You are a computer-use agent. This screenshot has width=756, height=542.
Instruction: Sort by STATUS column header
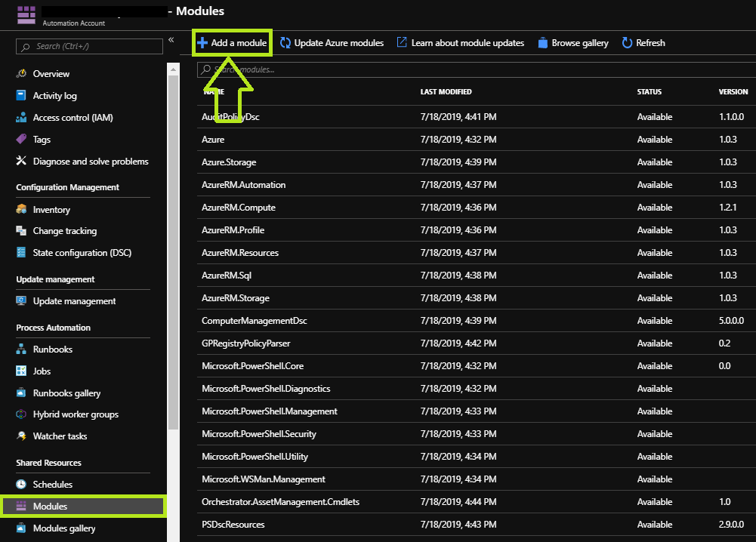[x=649, y=91]
